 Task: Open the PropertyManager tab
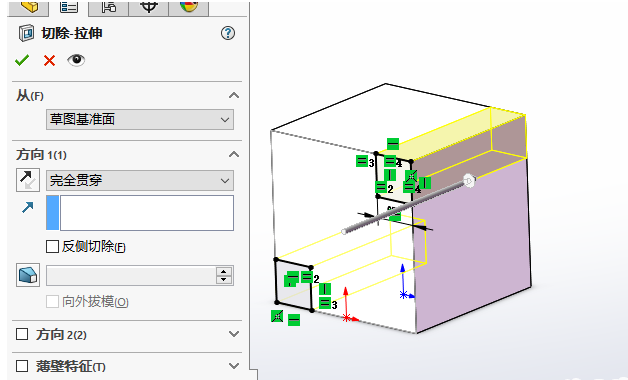point(69,6)
